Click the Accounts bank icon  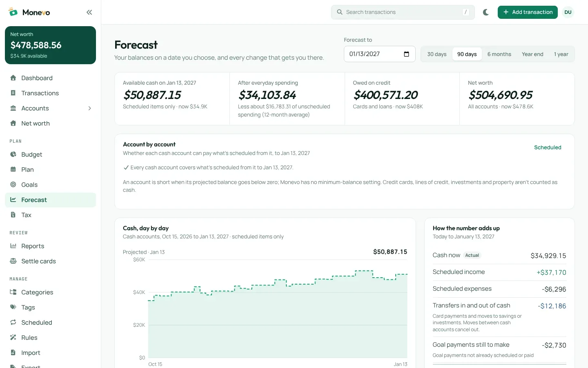(x=13, y=108)
